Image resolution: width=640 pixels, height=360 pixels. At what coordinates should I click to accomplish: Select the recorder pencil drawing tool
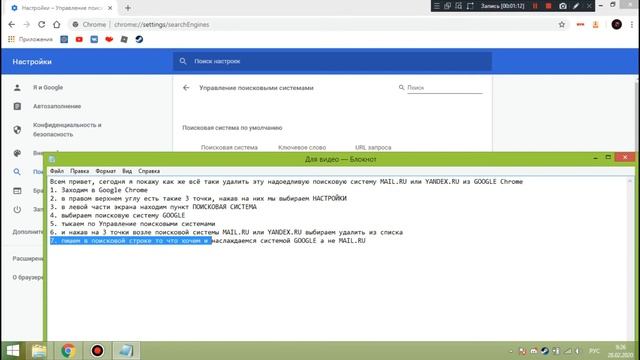pos(576,6)
